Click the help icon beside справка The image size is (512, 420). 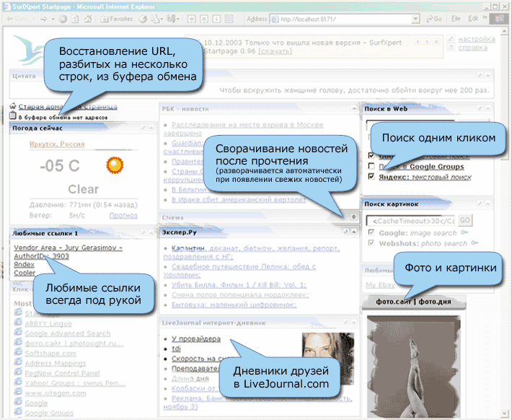pyautogui.click(x=451, y=48)
